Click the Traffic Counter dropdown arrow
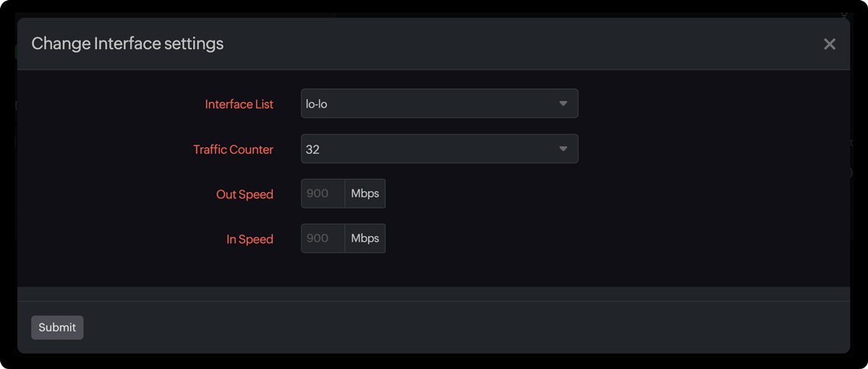868x369 pixels. [563, 149]
